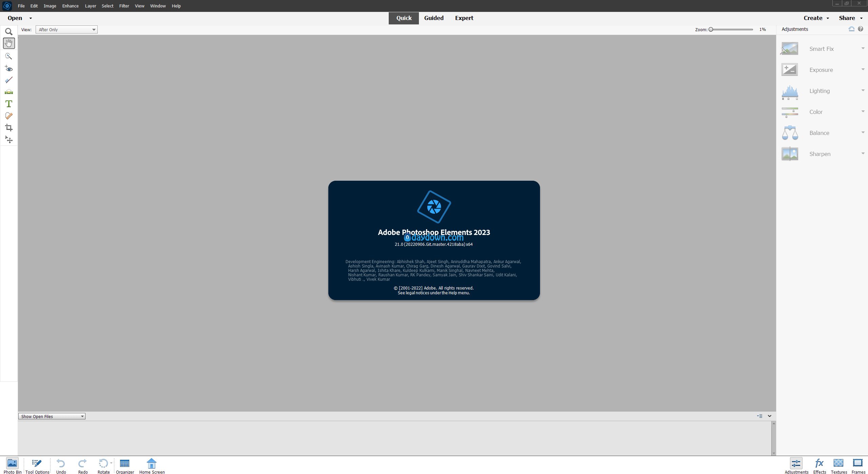This screenshot has width=868, height=474.
Task: Select the Red Eye Removal tool
Action: click(9, 68)
